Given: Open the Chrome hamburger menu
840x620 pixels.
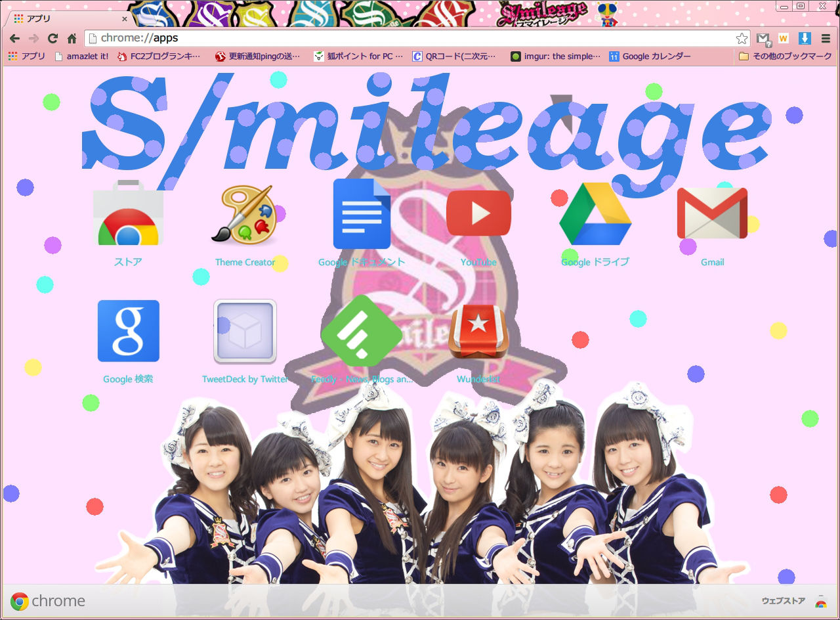Looking at the screenshot, I should [x=826, y=38].
